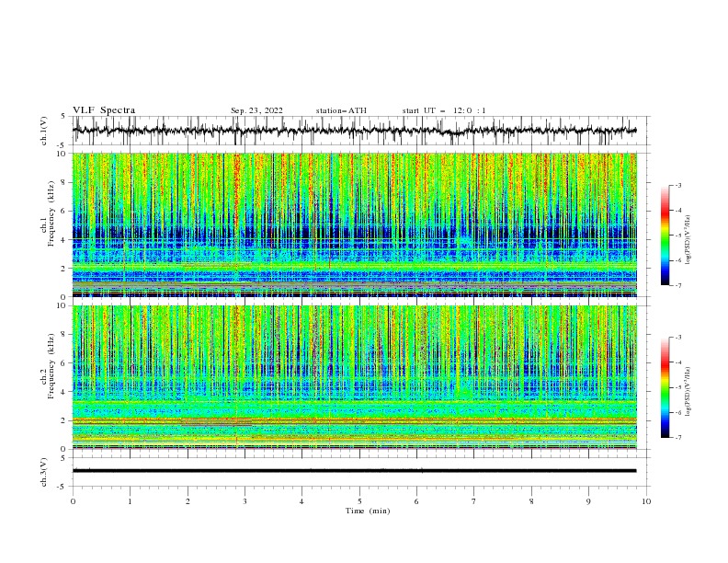
Task: Click time axis tick label "3"
Action: pyautogui.click(x=245, y=501)
